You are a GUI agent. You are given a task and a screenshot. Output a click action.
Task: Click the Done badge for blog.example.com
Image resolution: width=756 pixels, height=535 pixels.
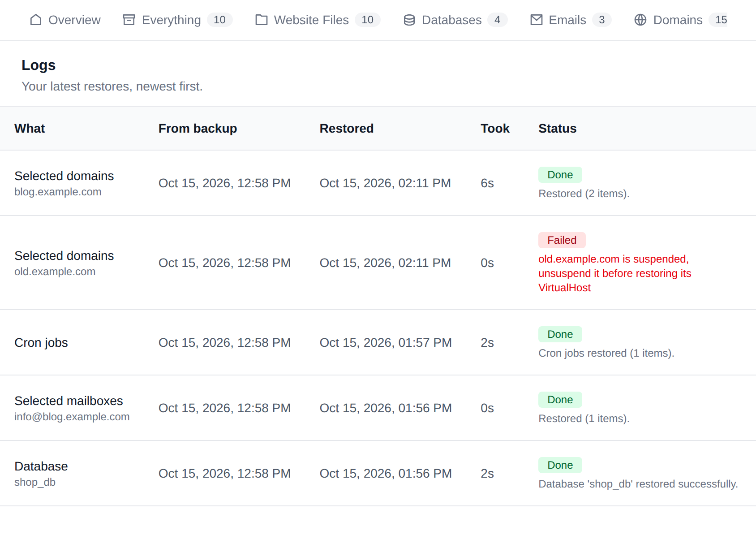coord(560,175)
